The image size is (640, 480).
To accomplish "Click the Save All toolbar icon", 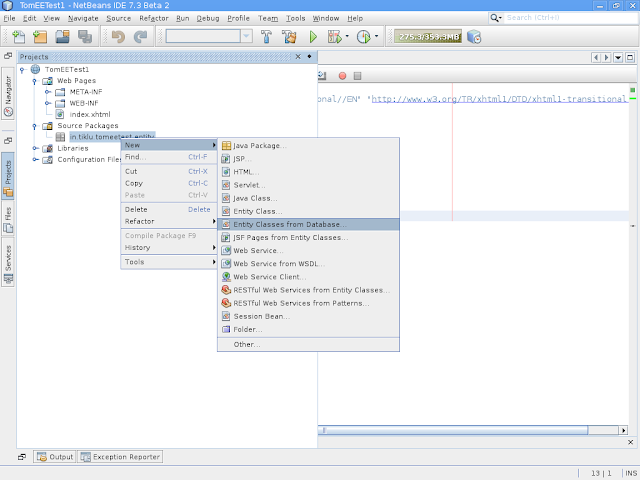I will [x=85, y=37].
